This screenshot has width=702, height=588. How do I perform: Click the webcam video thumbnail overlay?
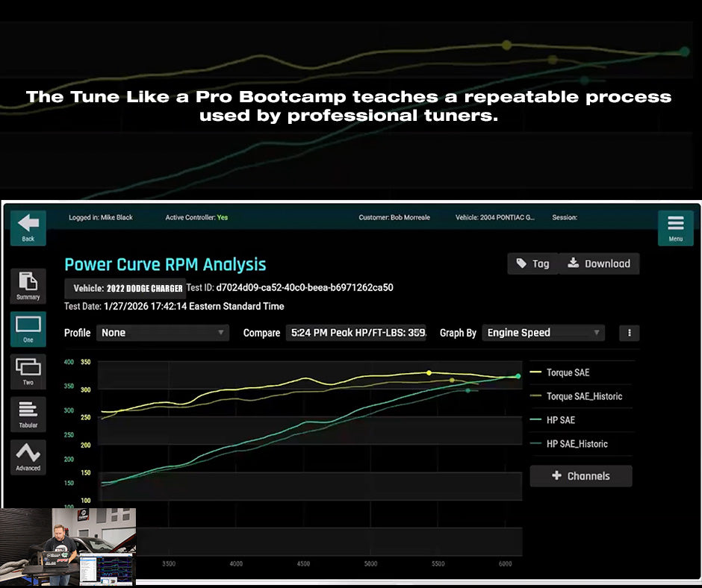[68, 546]
